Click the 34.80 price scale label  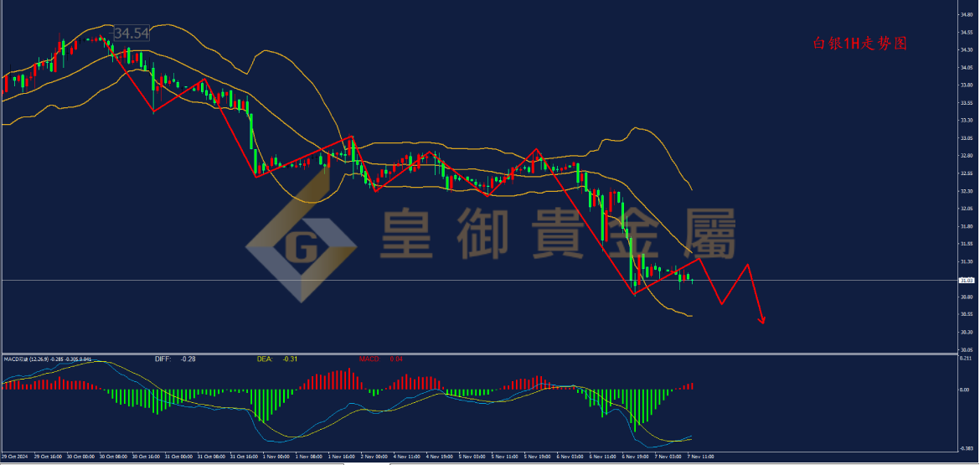coord(967,14)
